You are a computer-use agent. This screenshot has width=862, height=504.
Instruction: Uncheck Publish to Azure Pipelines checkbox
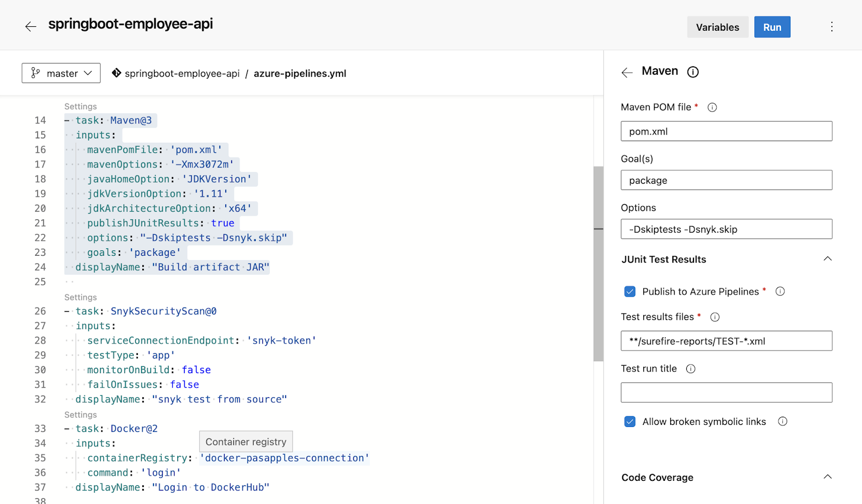click(x=630, y=291)
